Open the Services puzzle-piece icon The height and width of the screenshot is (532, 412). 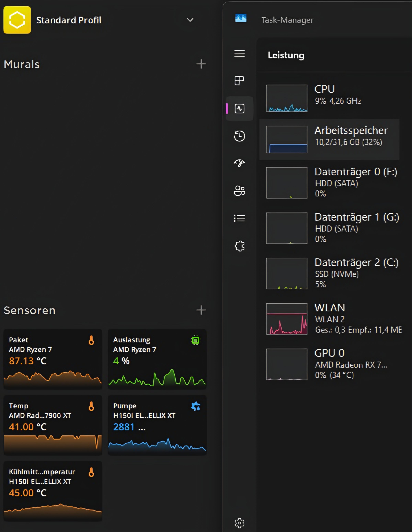pyautogui.click(x=239, y=246)
